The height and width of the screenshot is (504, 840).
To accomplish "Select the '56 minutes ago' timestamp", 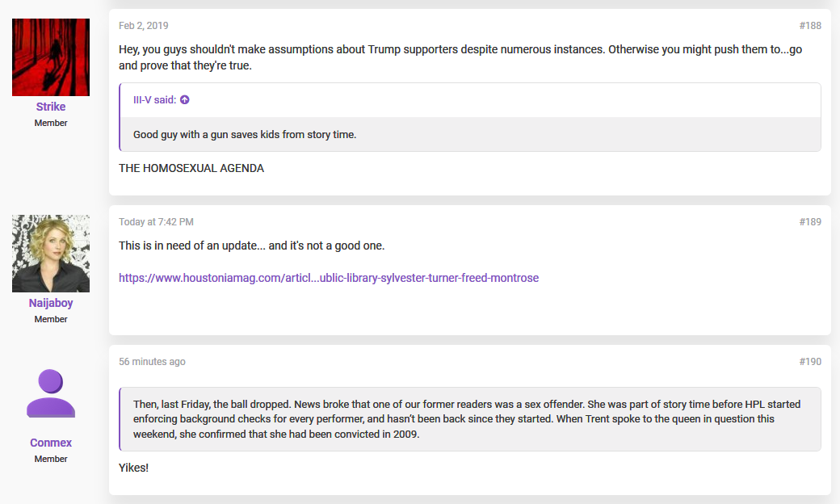I will pos(152,361).
